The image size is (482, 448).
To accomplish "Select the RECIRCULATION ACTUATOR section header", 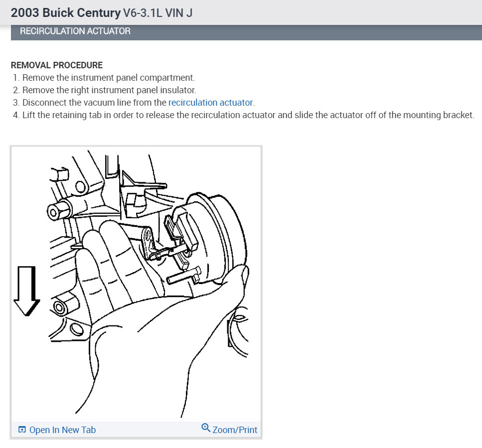I will pyautogui.click(x=246, y=31).
